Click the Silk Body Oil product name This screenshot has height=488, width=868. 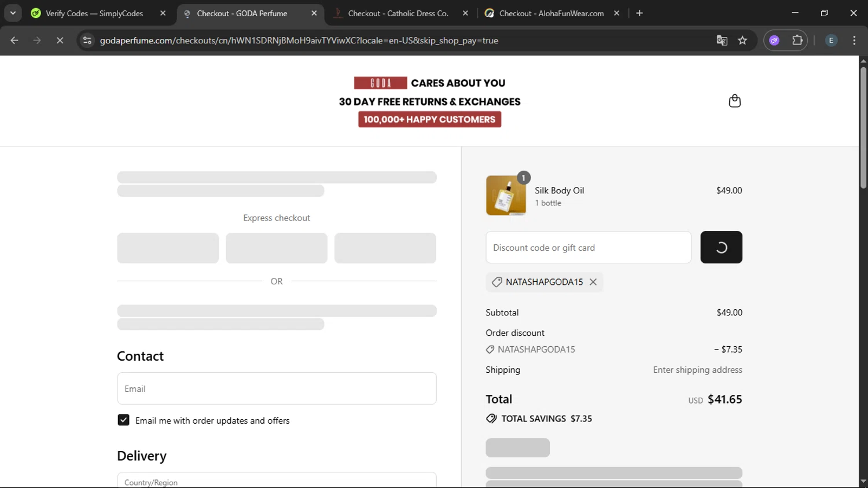(559, 190)
